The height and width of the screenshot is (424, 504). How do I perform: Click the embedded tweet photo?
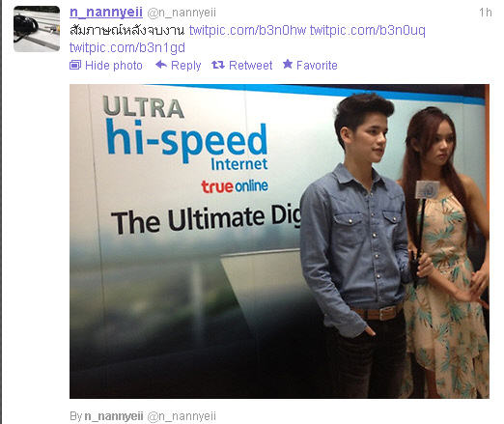click(x=279, y=241)
